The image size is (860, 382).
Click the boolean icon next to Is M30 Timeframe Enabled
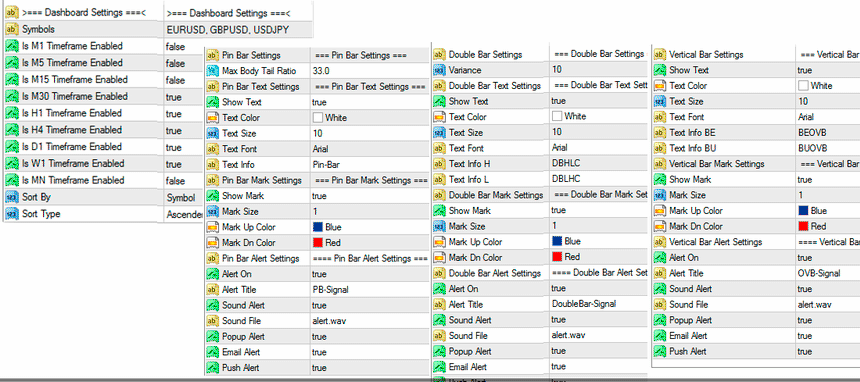click(x=12, y=97)
